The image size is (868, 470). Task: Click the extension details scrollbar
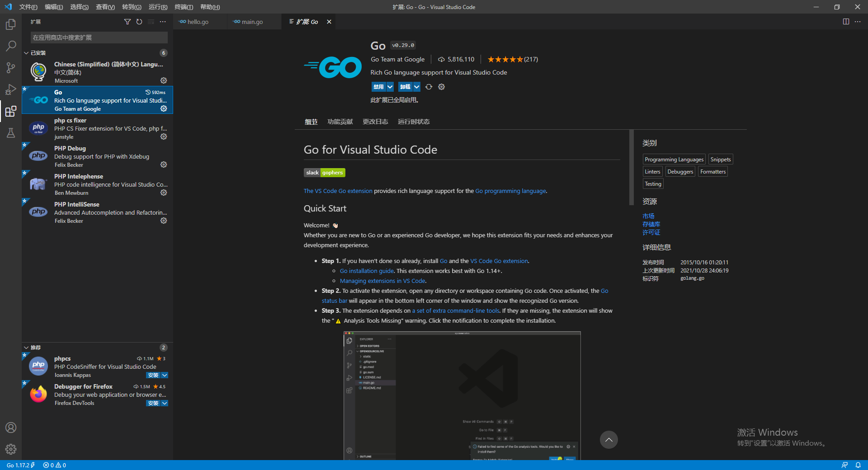point(632,167)
